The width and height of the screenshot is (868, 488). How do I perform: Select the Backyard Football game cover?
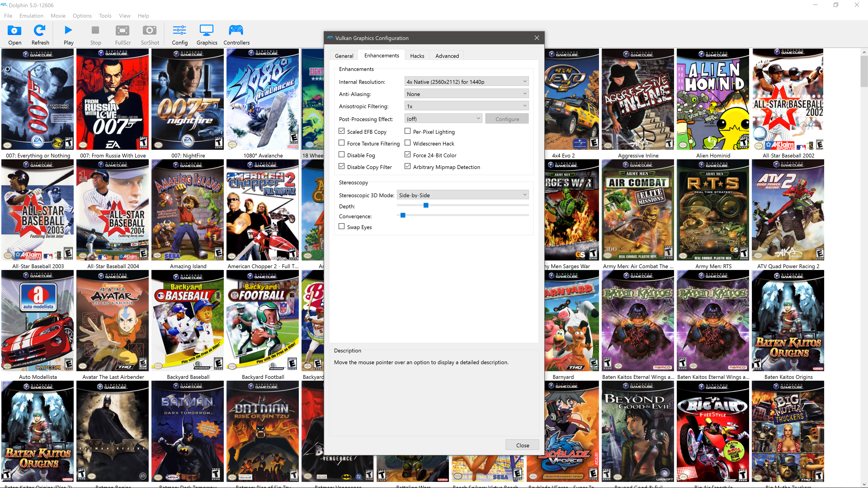pyautogui.click(x=262, y=321)
